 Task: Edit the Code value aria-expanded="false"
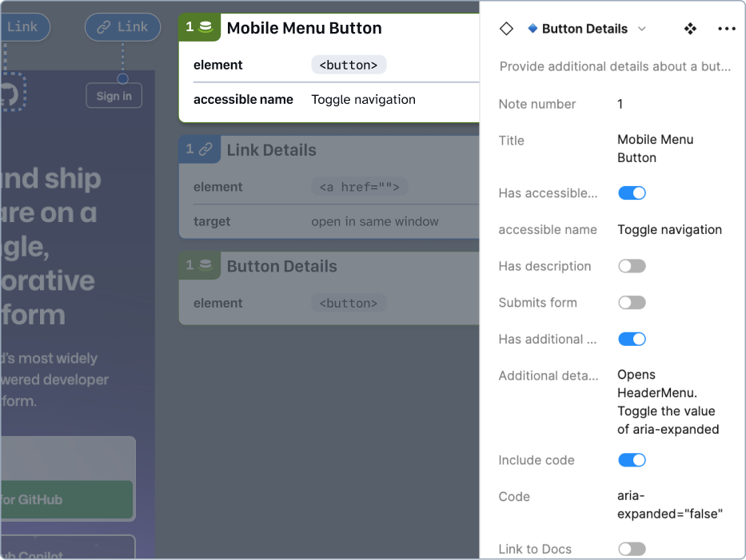670,505
